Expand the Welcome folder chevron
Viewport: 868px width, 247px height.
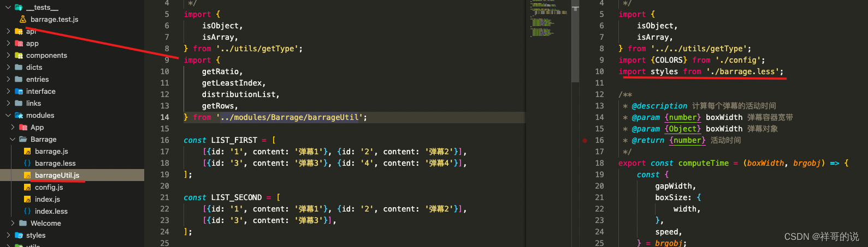pos(13,224)
